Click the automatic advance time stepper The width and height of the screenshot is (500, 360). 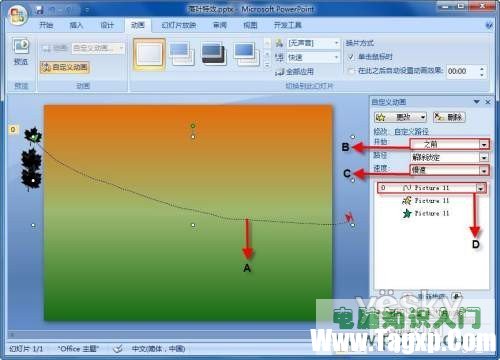(482, 71)
